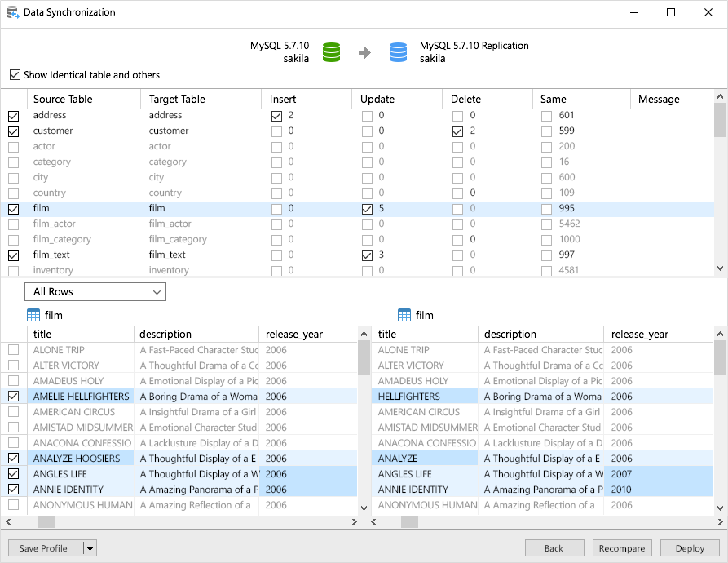Click the green source database icon
The height and width of the screenshot is (563, 728).
[331, 52]
